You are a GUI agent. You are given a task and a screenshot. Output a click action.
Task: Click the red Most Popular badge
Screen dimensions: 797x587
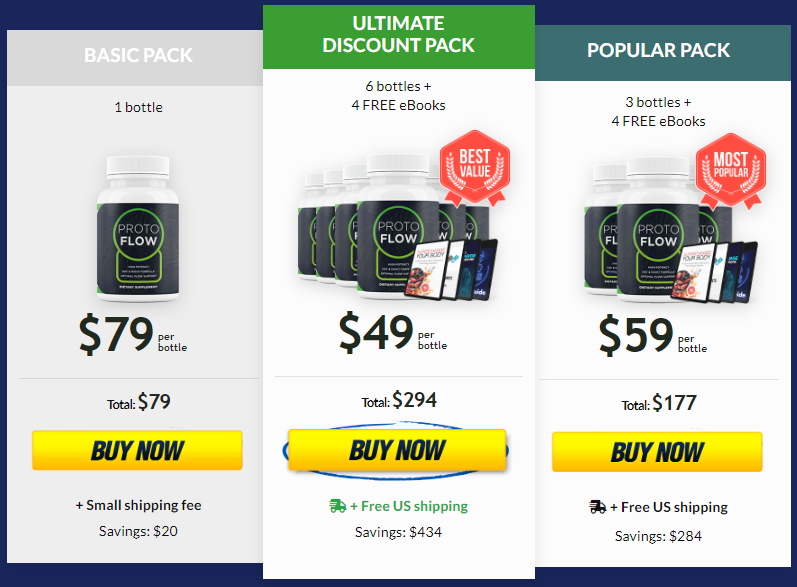[x=731, y=171]
